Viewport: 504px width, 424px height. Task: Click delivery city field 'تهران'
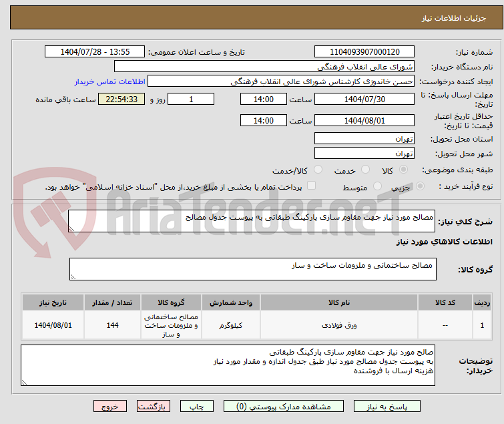pyautogui.click(x=364, y=154)
